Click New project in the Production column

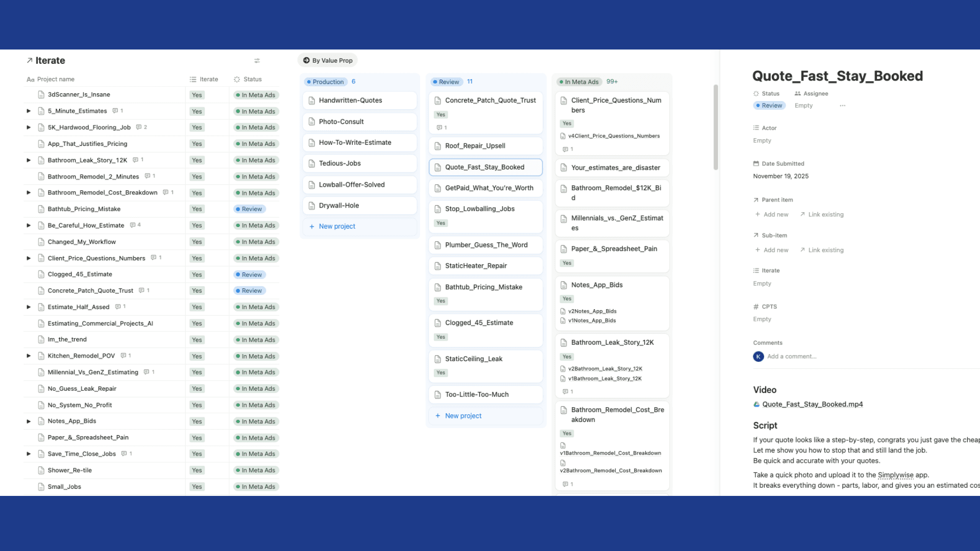(x=337, y=227)
